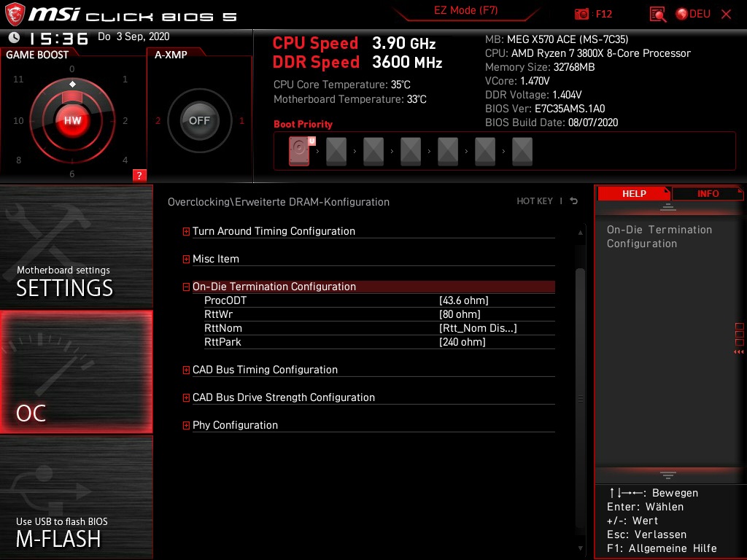Viewport: 747px width, 560px height.
Task: Open the red question mark help icon
Action: 139,175
